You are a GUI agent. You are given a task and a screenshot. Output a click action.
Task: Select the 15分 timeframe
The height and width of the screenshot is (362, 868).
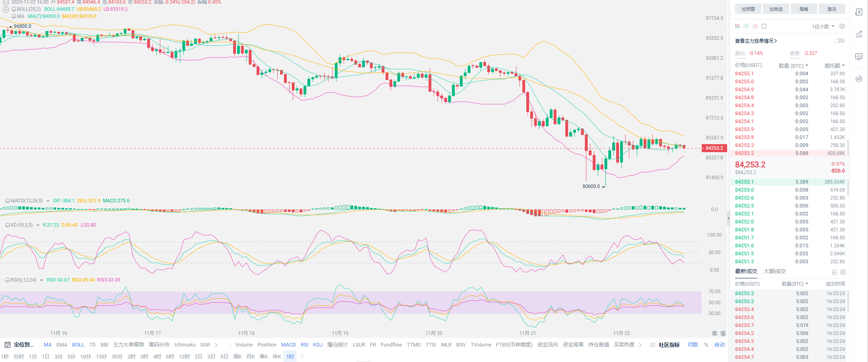click(101, 356)
